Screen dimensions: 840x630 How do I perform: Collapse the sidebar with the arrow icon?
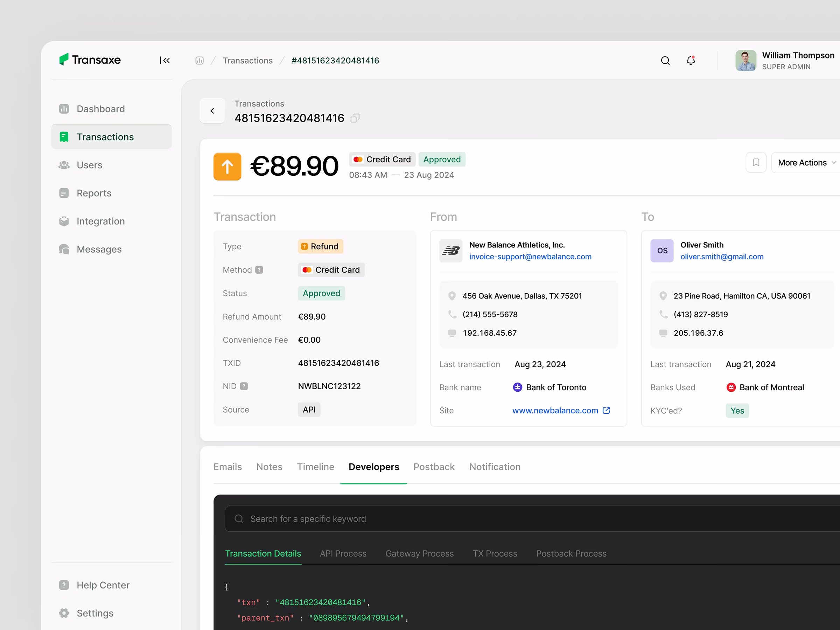pyautogui.click(x=165, y=61)
